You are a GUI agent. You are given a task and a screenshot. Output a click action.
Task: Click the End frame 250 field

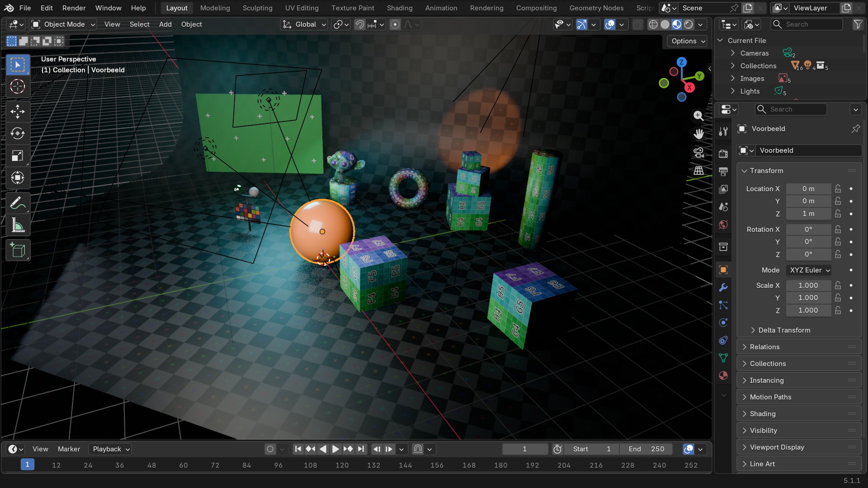coord(646,449)
